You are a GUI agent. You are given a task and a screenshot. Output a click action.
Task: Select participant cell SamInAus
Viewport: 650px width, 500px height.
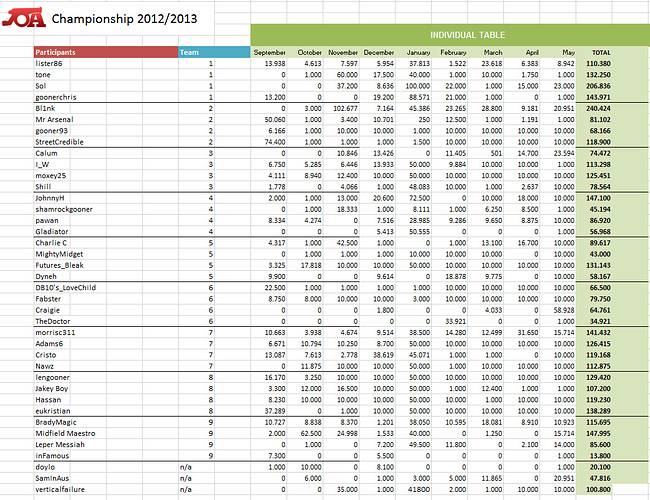[52, 478]
